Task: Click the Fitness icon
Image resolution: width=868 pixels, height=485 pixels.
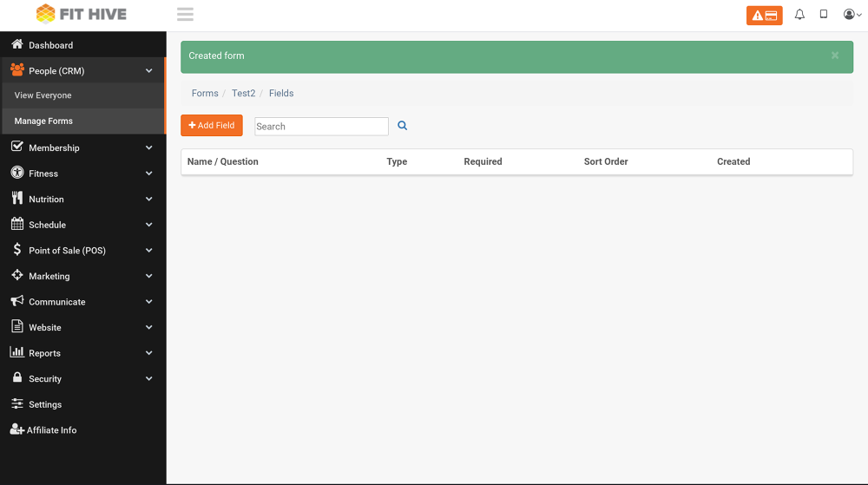Action: tap(17, 173)
